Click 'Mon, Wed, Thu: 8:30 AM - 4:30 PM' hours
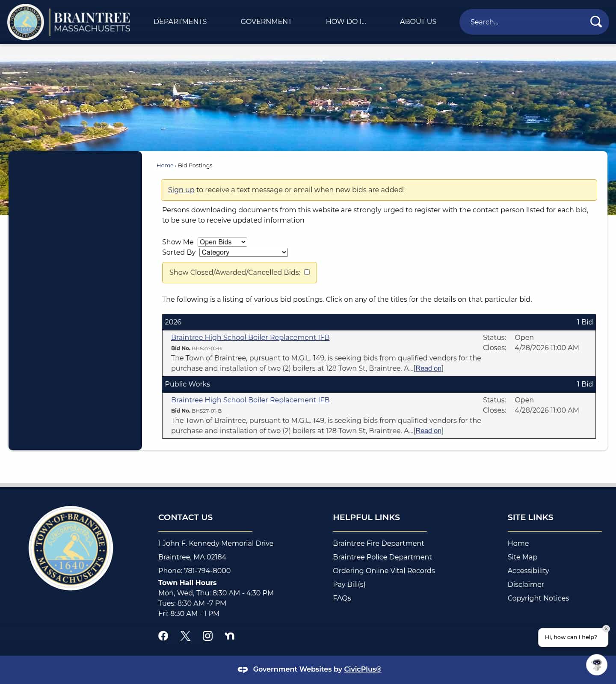 click(216, 593)
